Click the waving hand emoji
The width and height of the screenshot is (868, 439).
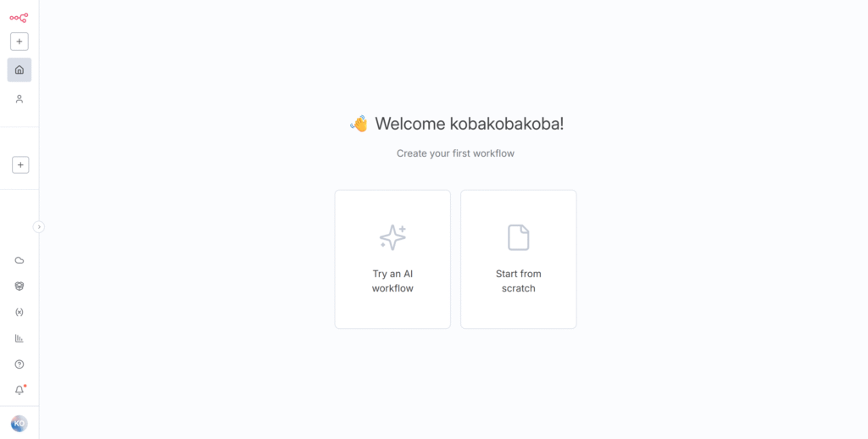pyautogui.click(x=359, y=124)
